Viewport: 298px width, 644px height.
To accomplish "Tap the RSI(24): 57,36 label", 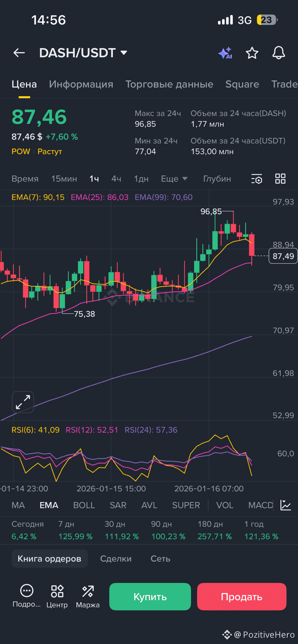I will [151, 430].
